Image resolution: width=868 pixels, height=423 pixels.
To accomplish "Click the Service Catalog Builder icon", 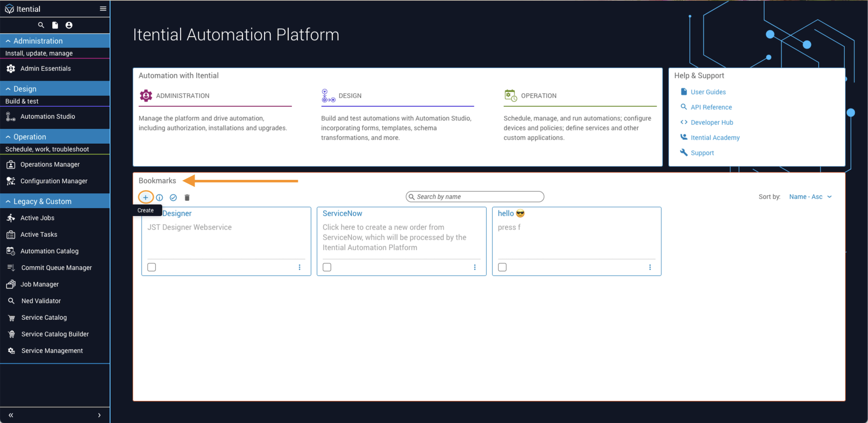I will pyautogui.click(x=11, y=334).
